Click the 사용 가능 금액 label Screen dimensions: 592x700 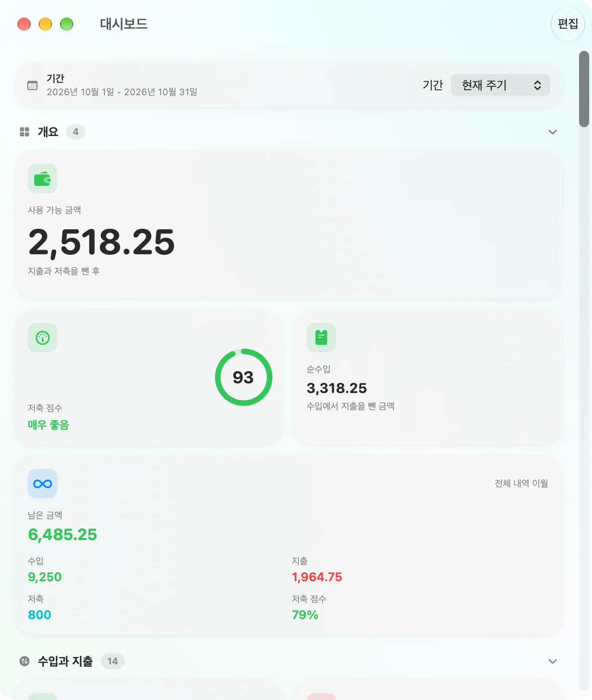click(55, 210)
